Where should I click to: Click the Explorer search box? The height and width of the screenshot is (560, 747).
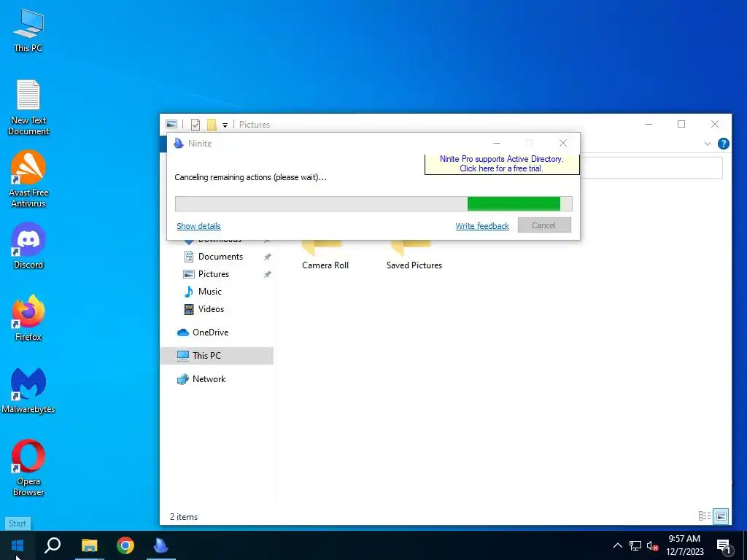(x=651, y=168)
